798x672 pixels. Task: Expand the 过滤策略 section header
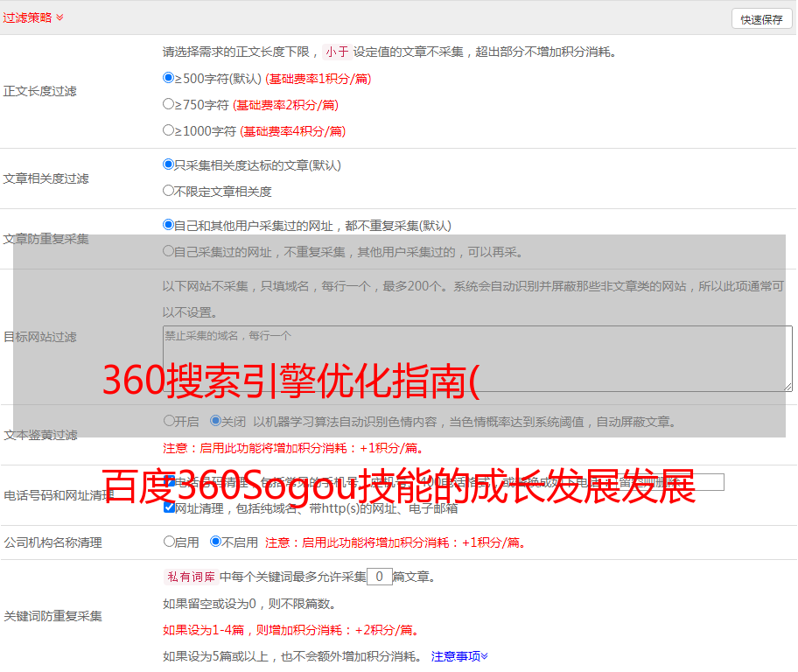pos(33,17)
